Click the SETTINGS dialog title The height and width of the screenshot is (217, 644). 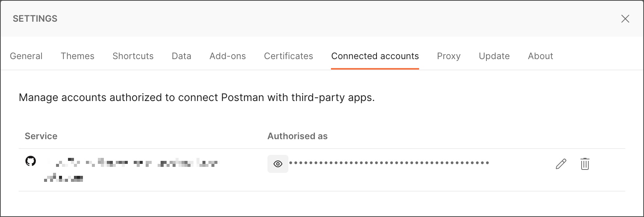tap(35, 19)
